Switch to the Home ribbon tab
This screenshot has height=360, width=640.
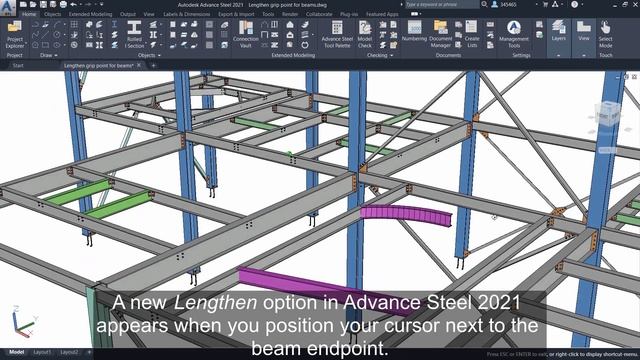[29, 14]
